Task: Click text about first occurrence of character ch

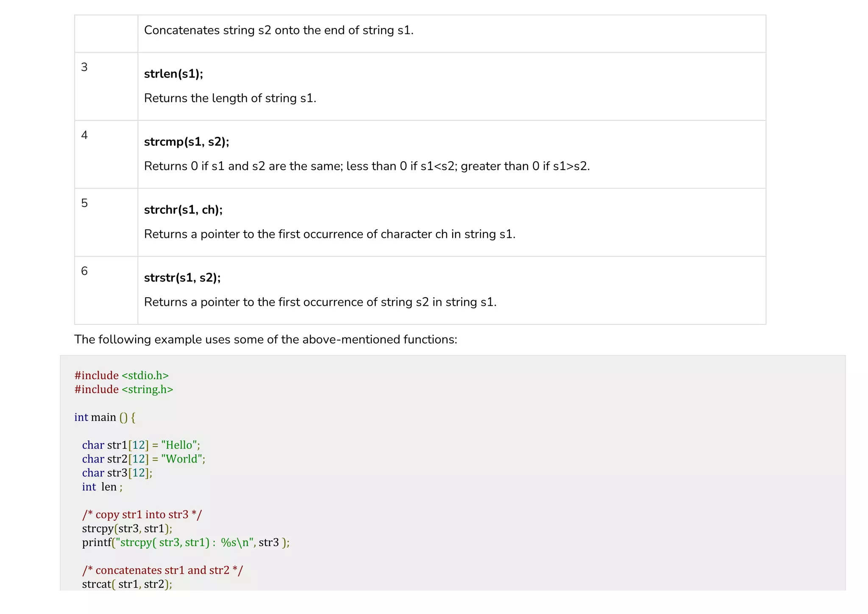Action: (x=330, y=234)
